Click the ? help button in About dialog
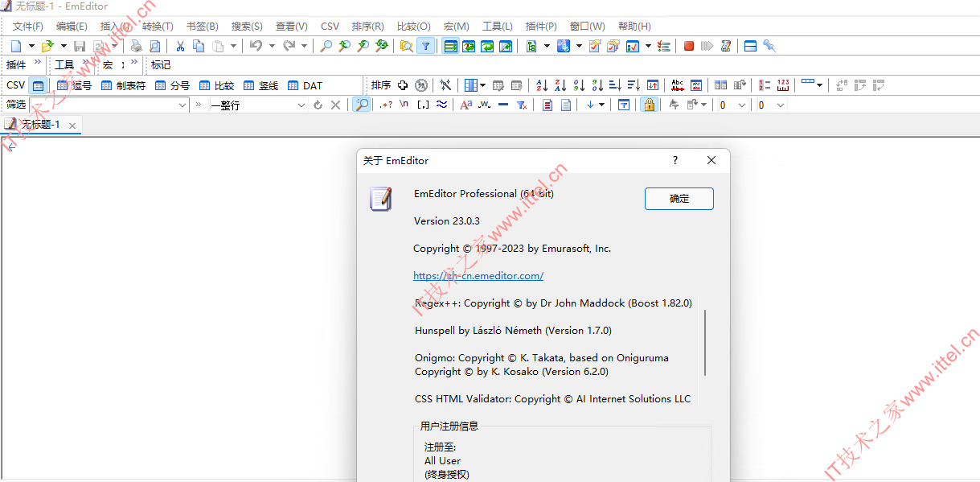The image size is (980, 482). [675, 160]
